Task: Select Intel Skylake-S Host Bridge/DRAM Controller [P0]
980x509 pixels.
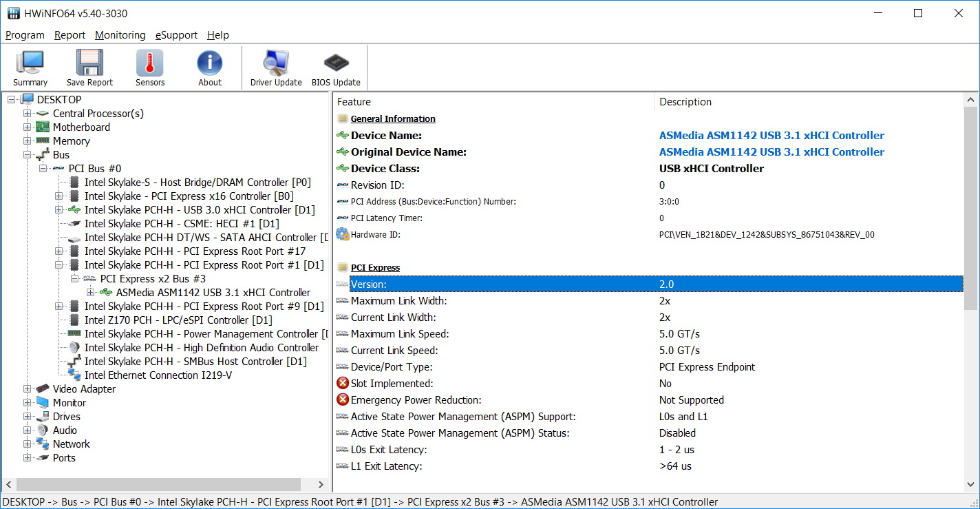Action: [198, 183]
